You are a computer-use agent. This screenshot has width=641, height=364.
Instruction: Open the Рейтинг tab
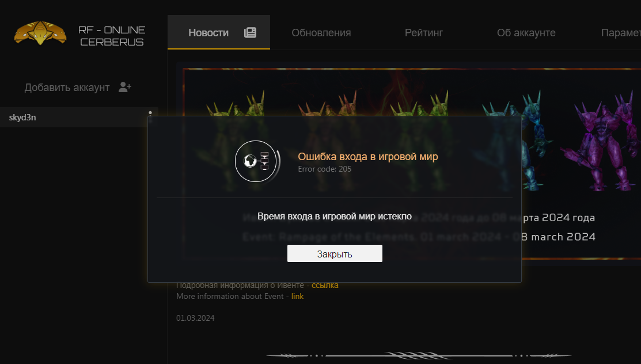423,33
